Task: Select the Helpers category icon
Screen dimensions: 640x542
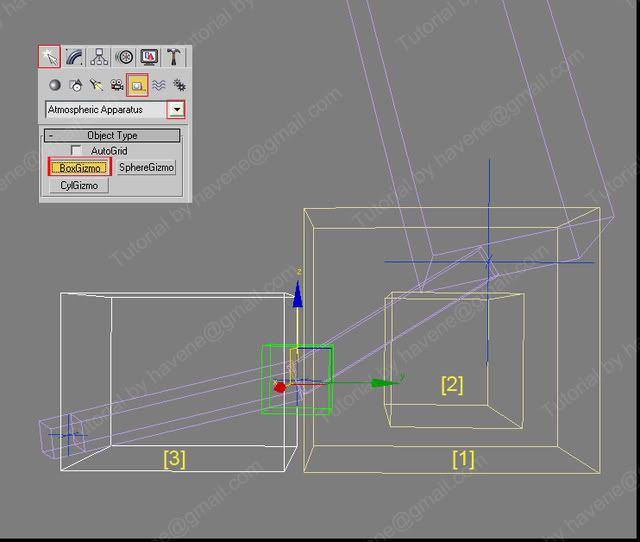Action: coord(138,85)
